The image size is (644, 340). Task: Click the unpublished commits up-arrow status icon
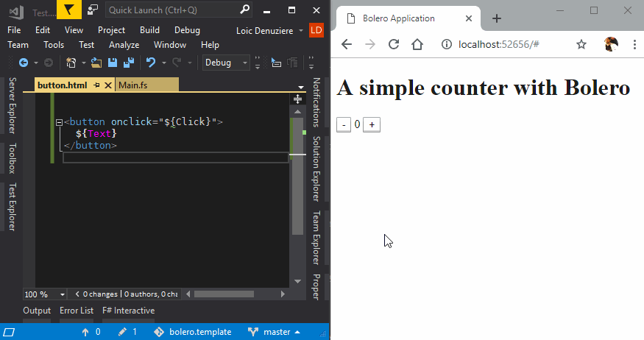[85, 332]
